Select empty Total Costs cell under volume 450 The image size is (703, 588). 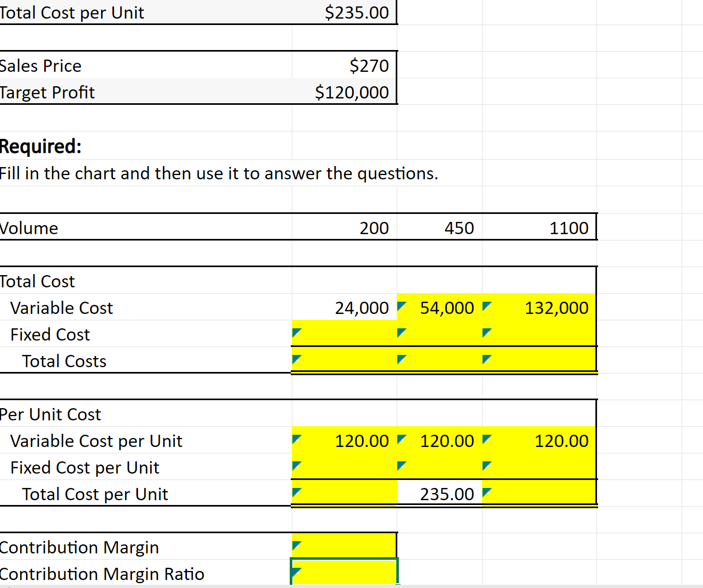tap(440, 360)
